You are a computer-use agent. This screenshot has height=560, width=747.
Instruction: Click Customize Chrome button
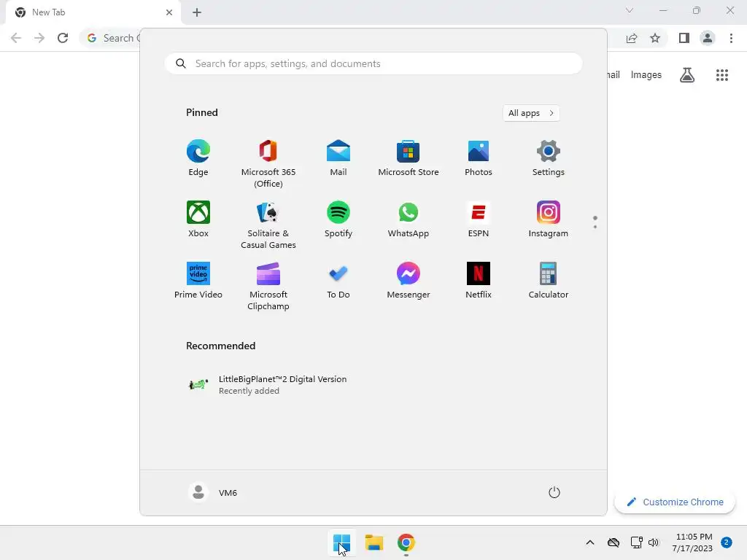tap(675, 502)
